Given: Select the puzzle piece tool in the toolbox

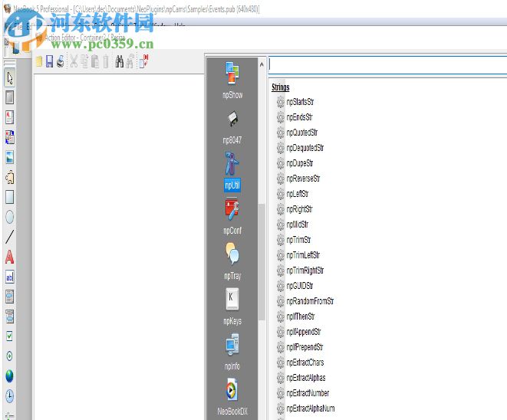Looking at the screenshot, I should tap(10, 177).
